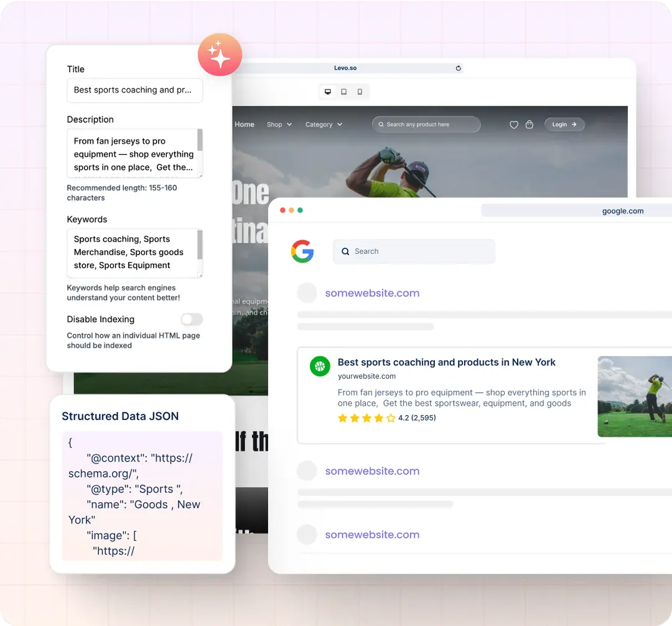This screenshot has height=626, width=672.
Task: Click the Google logo
Action: [x=302, y=251]
